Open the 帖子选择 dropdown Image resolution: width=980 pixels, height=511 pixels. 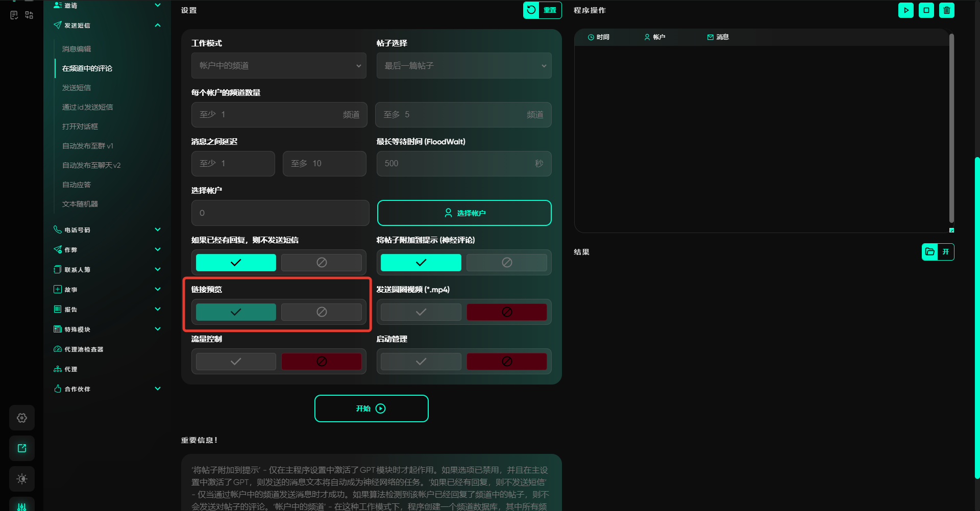pos(463,66)
